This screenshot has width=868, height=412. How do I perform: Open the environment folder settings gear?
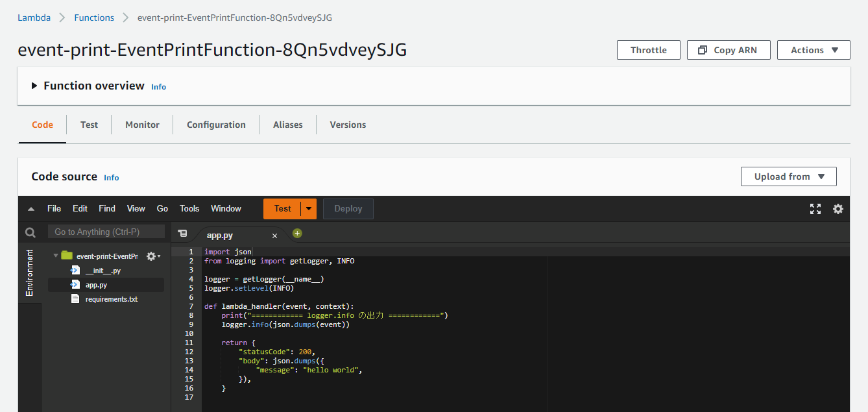click(x=153, y=256)
